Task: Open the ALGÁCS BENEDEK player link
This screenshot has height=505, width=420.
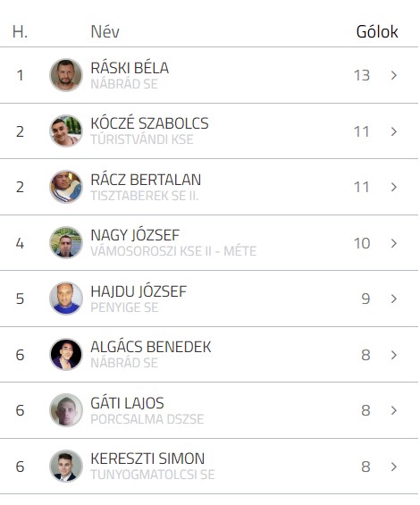Action: coord(151,347)
